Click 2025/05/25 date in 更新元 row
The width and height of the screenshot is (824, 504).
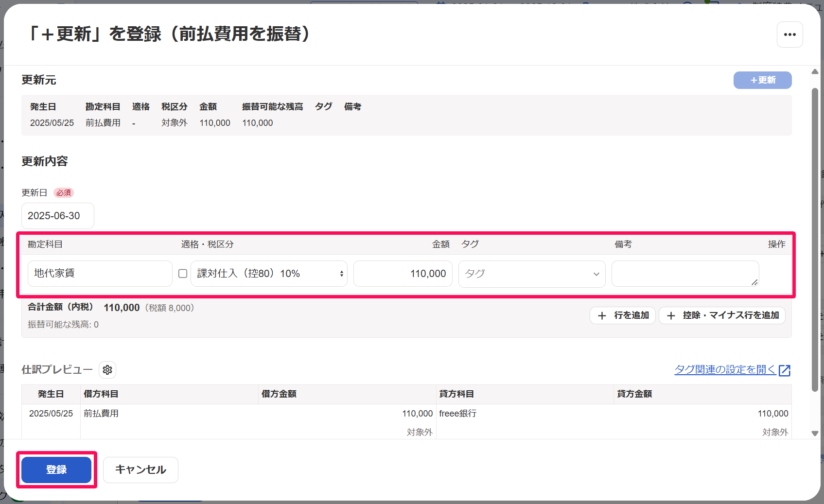point(52,123)
